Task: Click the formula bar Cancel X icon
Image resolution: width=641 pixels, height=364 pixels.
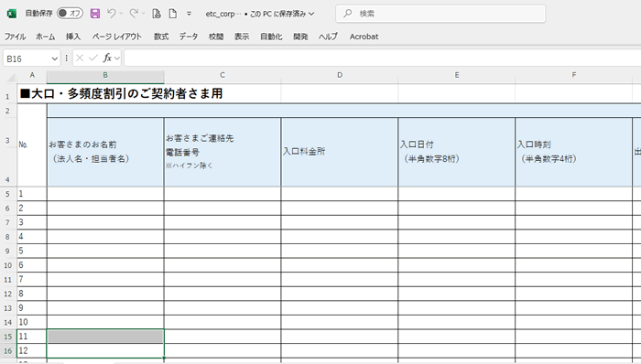Action: coord(80,59)
